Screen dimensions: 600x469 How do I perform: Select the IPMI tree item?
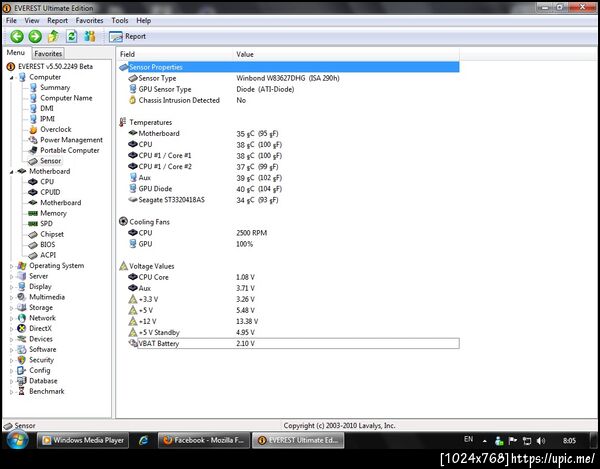coord(47,119)
